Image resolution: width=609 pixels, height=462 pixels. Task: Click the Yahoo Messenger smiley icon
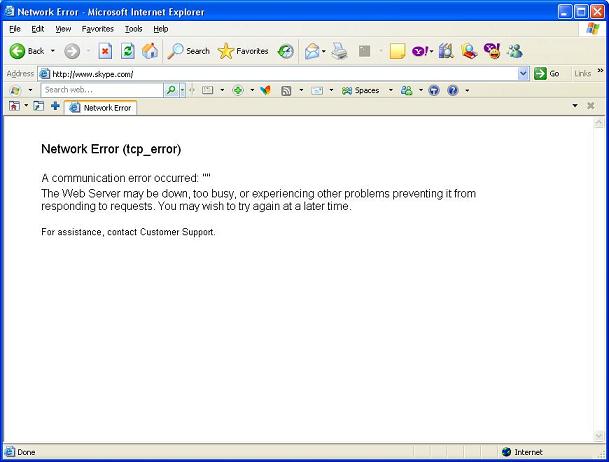click(492, 51)
